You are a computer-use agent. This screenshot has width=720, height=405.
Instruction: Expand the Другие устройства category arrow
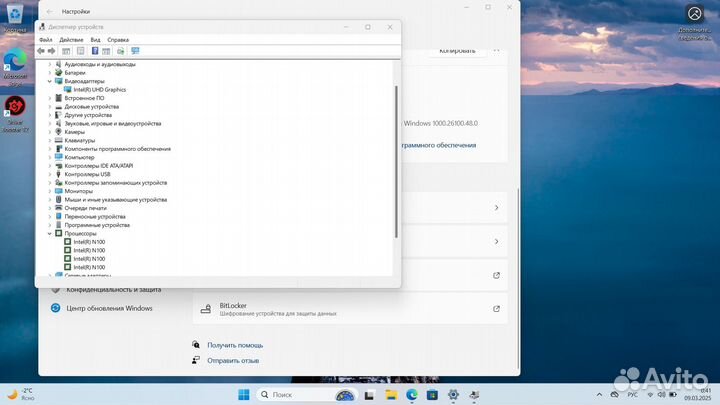[50, 115]
